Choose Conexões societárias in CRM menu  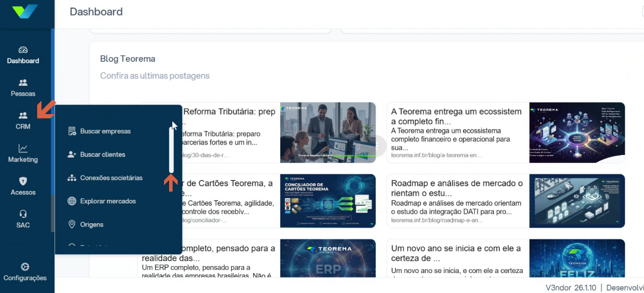point(111,178)
